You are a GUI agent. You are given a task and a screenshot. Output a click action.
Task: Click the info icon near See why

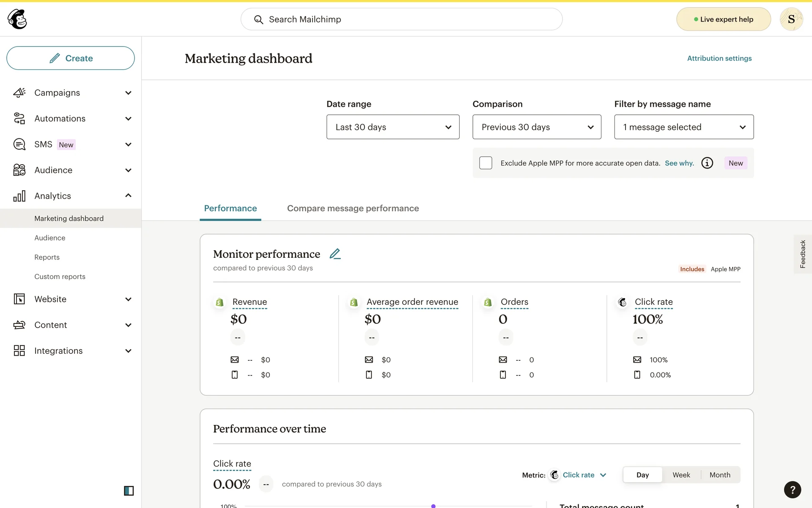point(707,163)
